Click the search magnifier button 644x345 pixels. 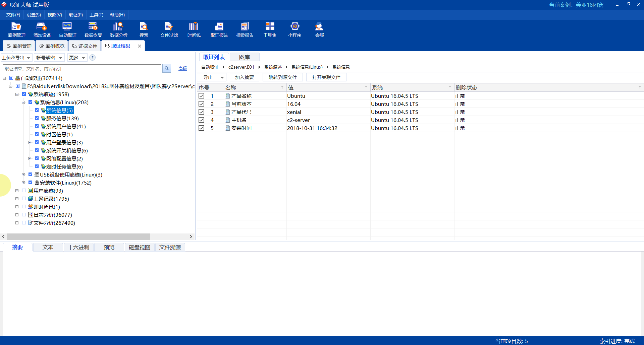pos(167,68)
